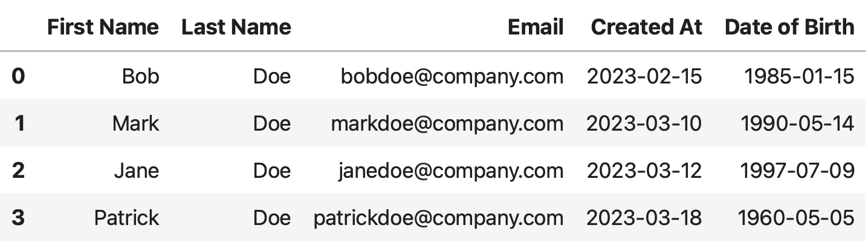The image size is (868, 248).
Task: Select row index 0
Action: (19, 76)
